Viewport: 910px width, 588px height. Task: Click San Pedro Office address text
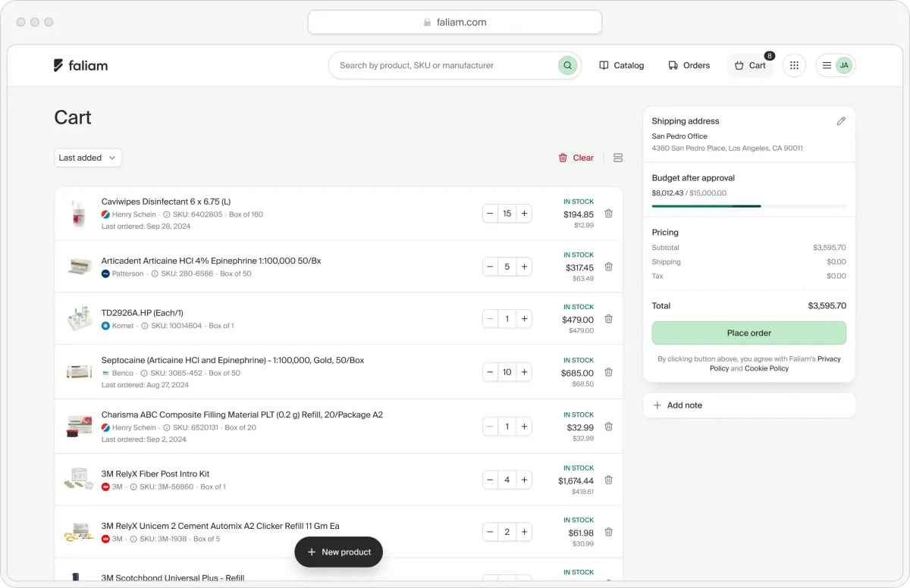(x=679, y=136)
